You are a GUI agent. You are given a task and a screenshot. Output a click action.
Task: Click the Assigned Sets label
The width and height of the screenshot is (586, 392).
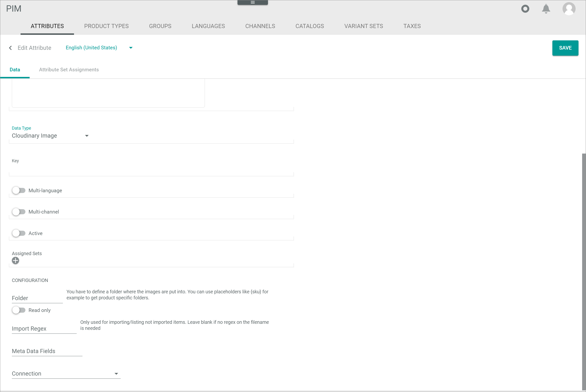tap(27, 253)
